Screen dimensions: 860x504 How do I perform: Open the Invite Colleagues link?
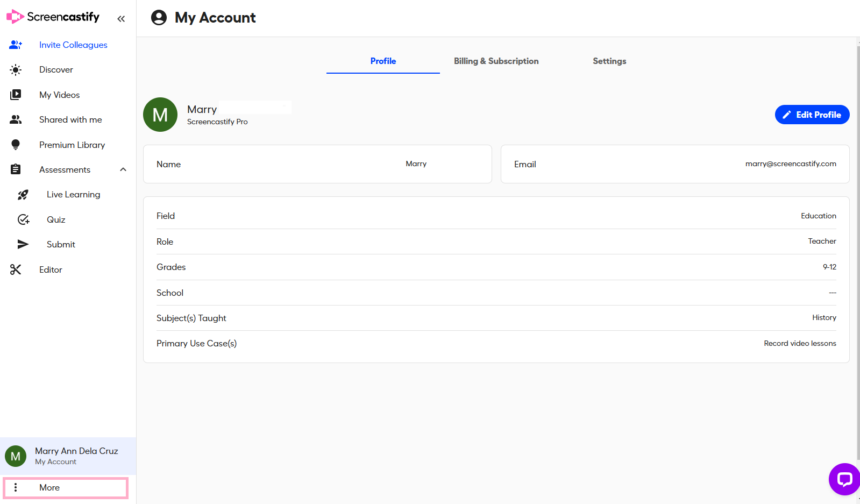tap(73, 45)
